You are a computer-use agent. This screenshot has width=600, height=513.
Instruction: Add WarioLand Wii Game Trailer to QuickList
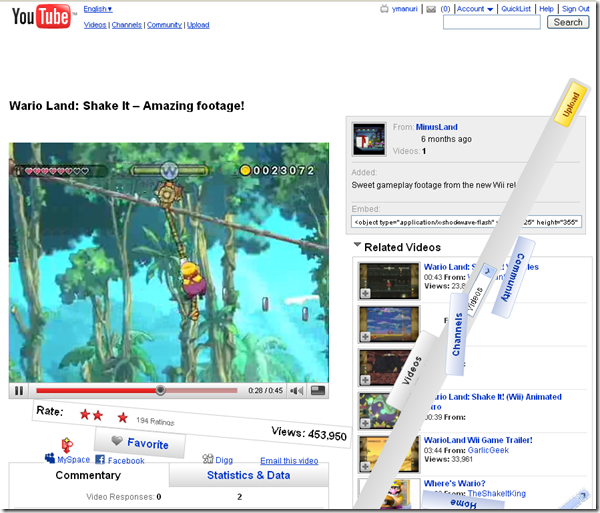[365, 466]
